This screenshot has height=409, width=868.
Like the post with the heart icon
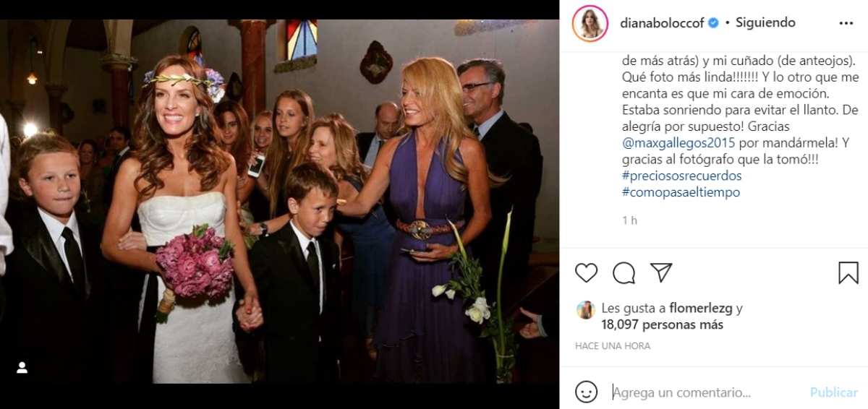(587, 272)
